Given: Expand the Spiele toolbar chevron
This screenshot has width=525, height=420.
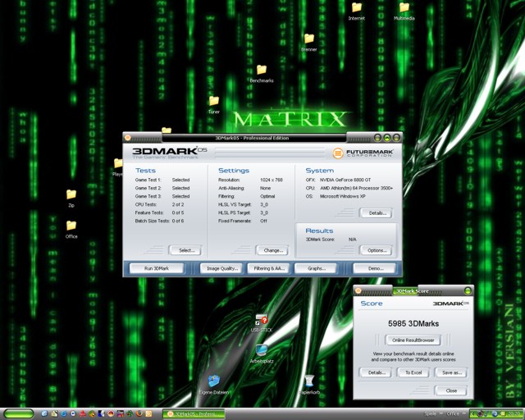Looking at the screenshot, I should pos(441,413).
